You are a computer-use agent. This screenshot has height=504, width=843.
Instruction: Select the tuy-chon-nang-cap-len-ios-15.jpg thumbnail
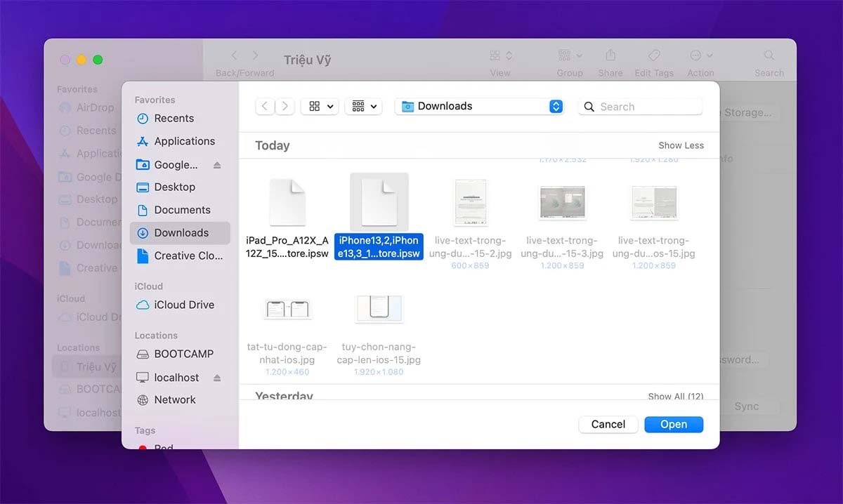[379, 309]
